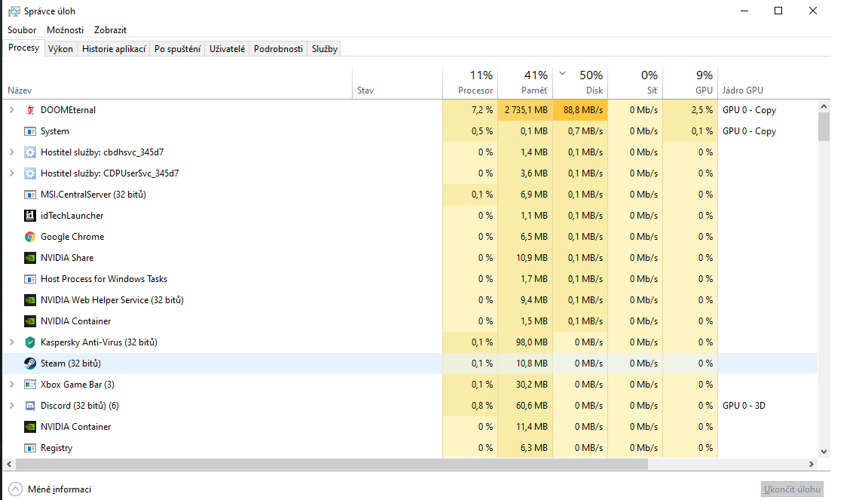Viewport: 868px width, 500px height.
Task: Select the Google Chrome icon
Action: 30,237
